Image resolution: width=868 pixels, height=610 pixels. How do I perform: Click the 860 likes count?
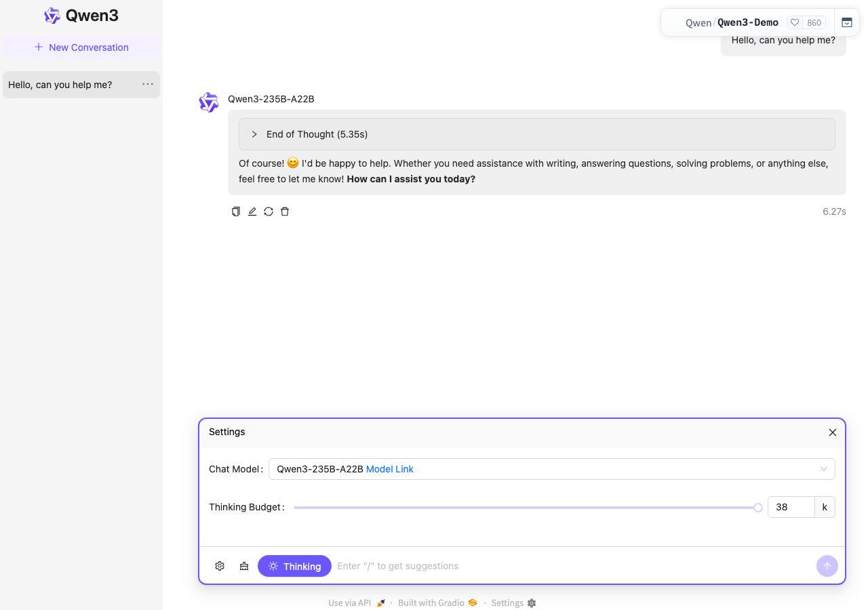pyautogui.click(x=814, y=23)
